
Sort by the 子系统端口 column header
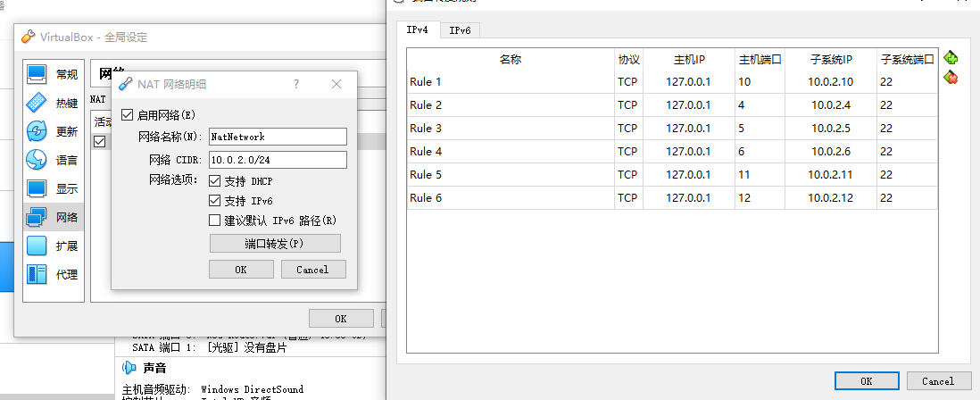[x=908, y=59]
